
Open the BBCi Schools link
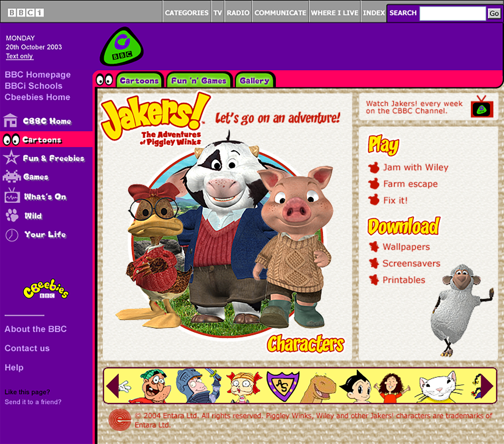coord(33,86)
